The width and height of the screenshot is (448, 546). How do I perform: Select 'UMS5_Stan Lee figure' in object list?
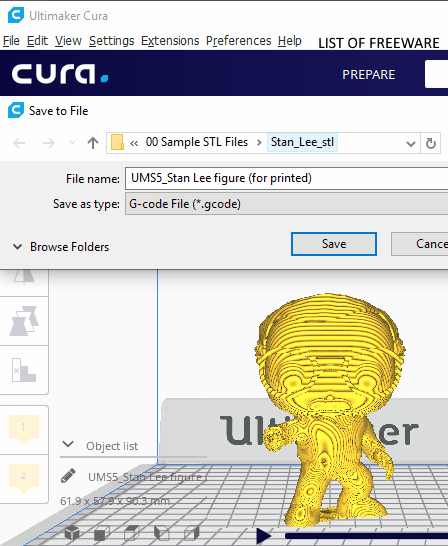(148, 477)
